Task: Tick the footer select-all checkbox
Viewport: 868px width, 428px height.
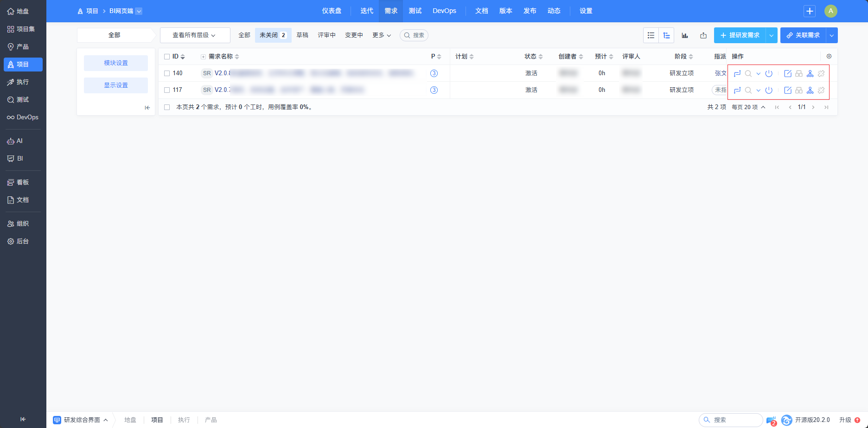Action: pyautogui.click(x=167, y=107)
